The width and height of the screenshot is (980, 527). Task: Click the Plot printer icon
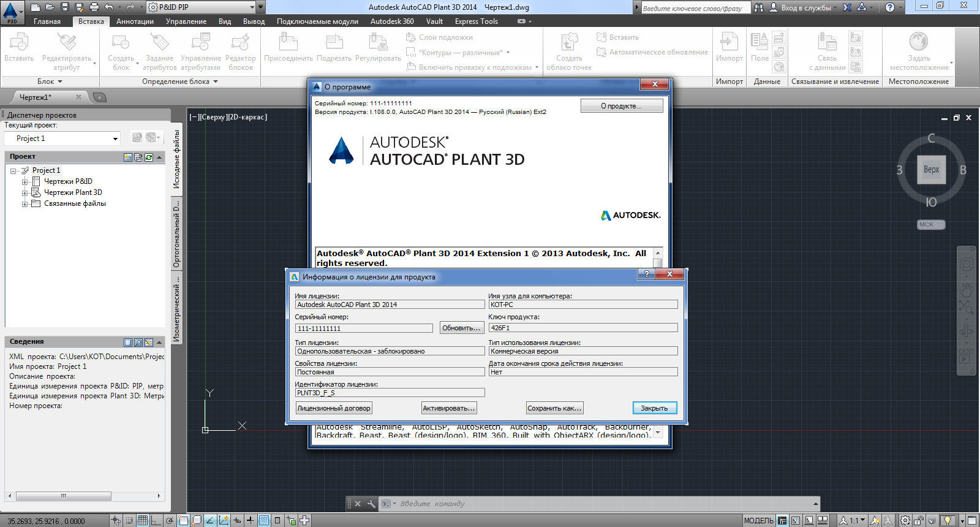coord(94,7)
